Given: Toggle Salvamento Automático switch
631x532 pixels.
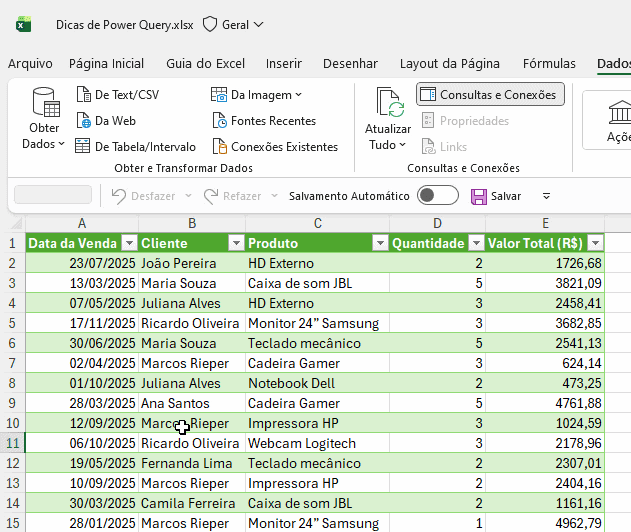Looking at the screenshot, I should pyautogui.click(x=437, y=196).
